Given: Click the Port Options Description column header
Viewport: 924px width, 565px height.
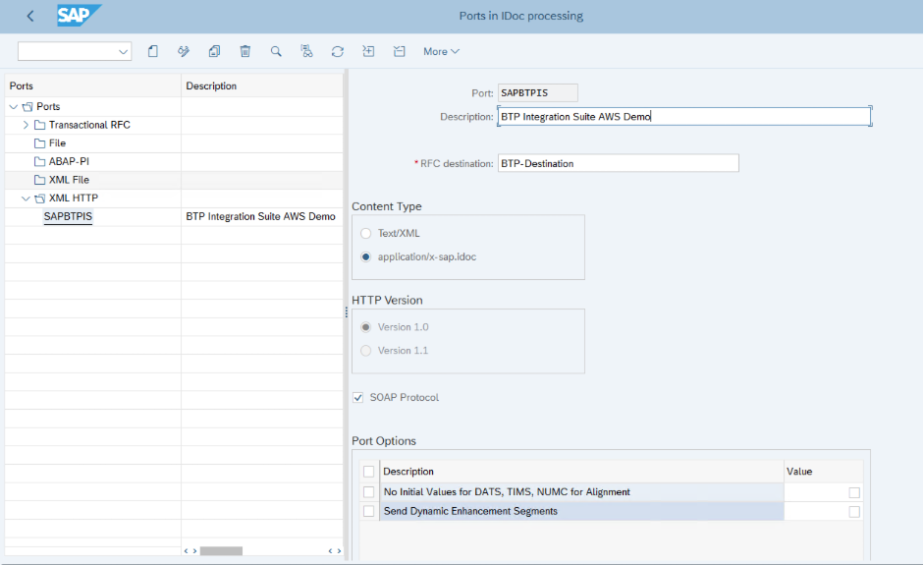Looking at the screenshot, I should pyautogui.click(x=581, y=472).
